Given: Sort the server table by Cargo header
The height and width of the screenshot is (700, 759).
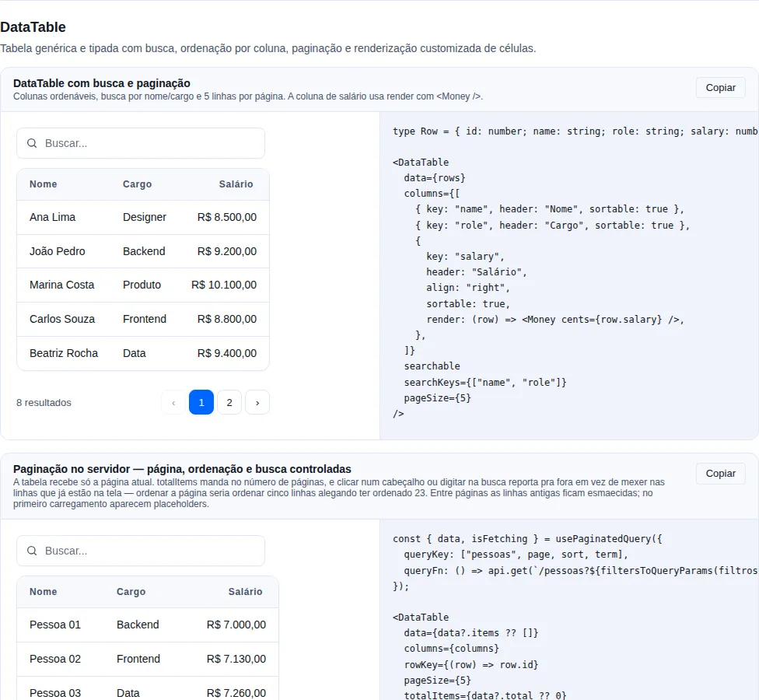Looking at the screenshot, I should (x=131, y=592).
